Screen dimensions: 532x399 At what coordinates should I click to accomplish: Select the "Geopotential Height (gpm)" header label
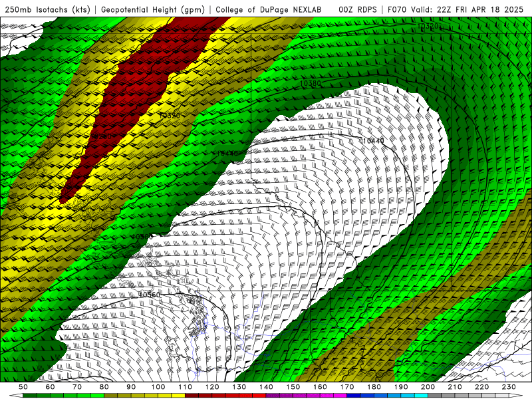[x=153, y=10]
